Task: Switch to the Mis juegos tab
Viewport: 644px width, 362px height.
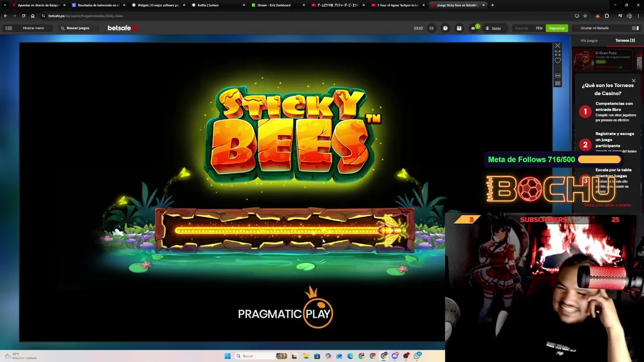Action: pos(589,40)
